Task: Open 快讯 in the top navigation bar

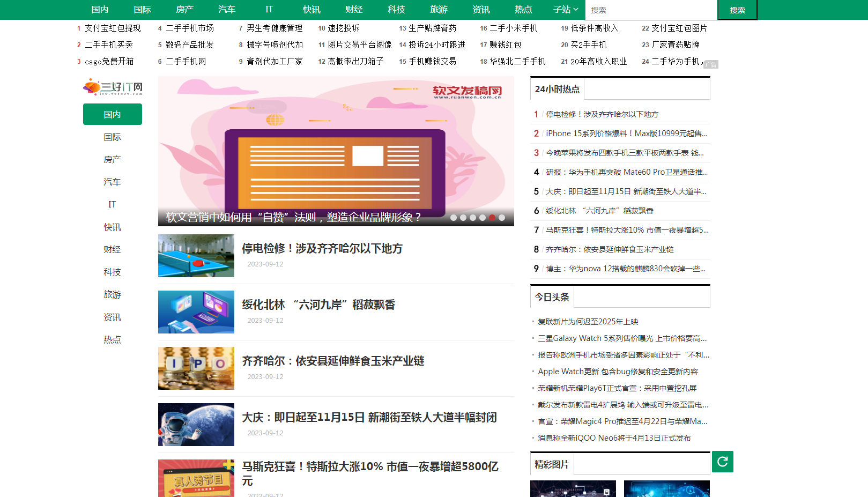Action: [311, 10]
